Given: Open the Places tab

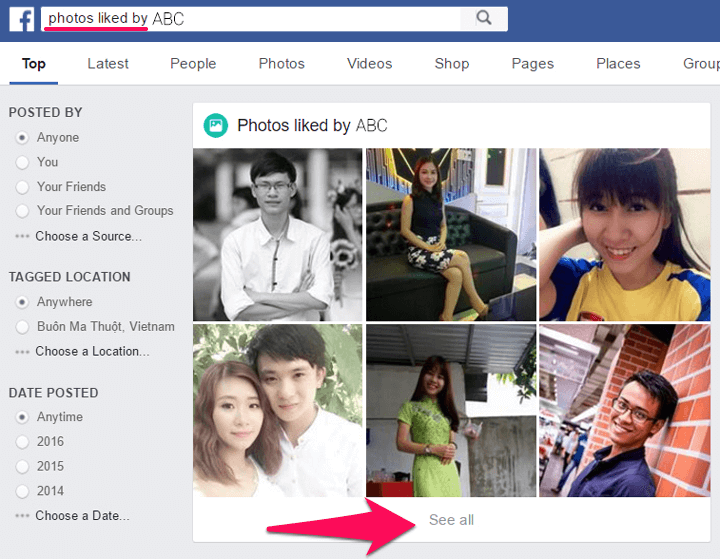Looking at the screenshot, I should [618, 63].
